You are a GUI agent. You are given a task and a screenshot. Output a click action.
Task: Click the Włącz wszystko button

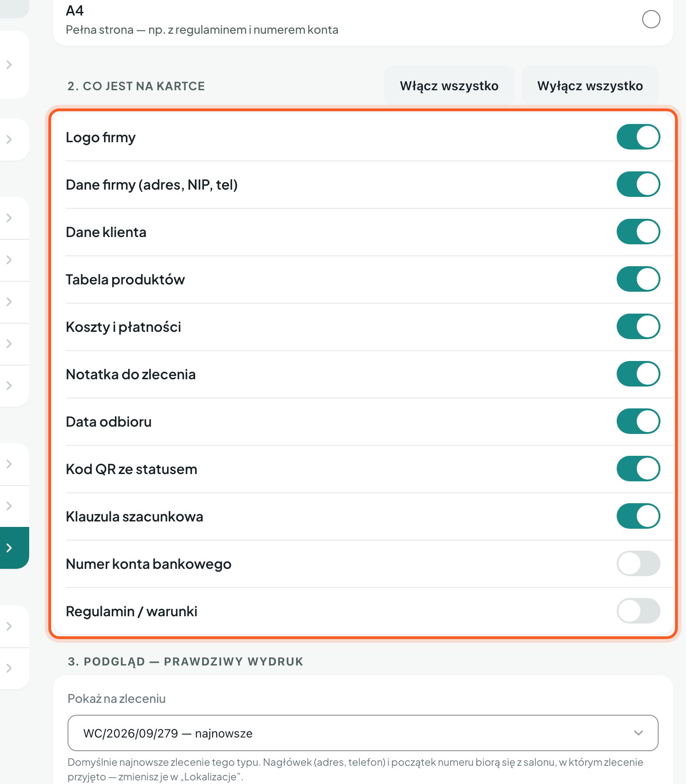[x=449, y=86]
